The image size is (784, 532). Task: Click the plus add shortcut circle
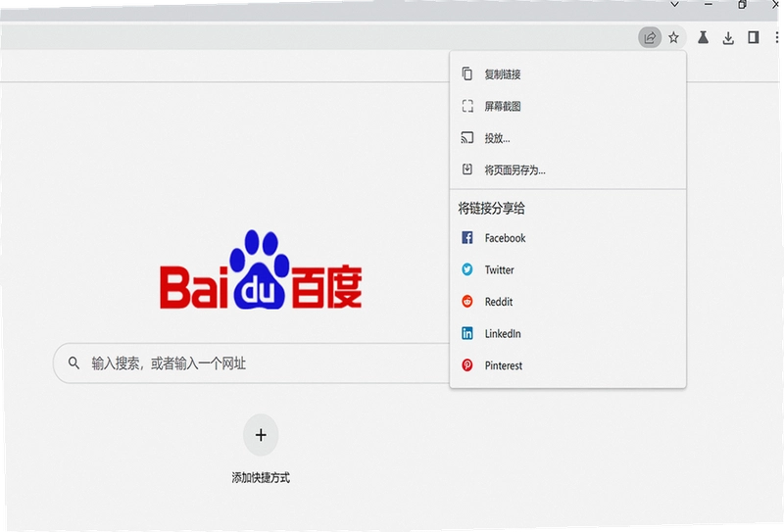coord(261,435)
